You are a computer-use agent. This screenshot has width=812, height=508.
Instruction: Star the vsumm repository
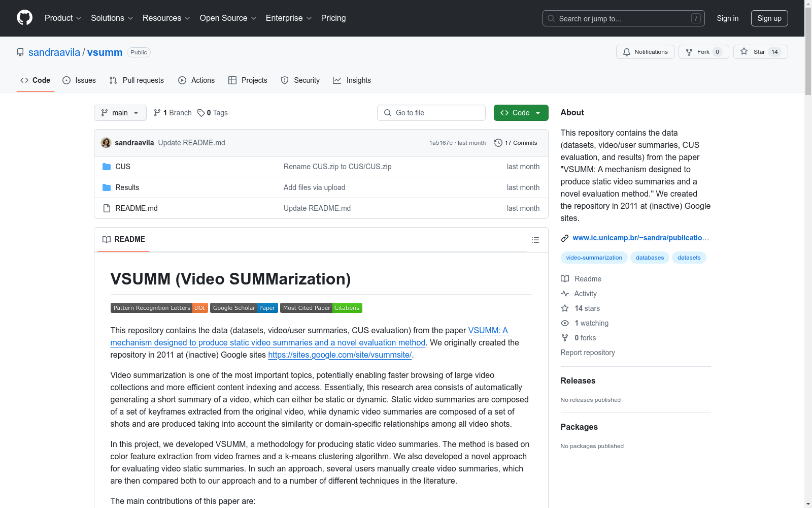click(x=760, y=52)
